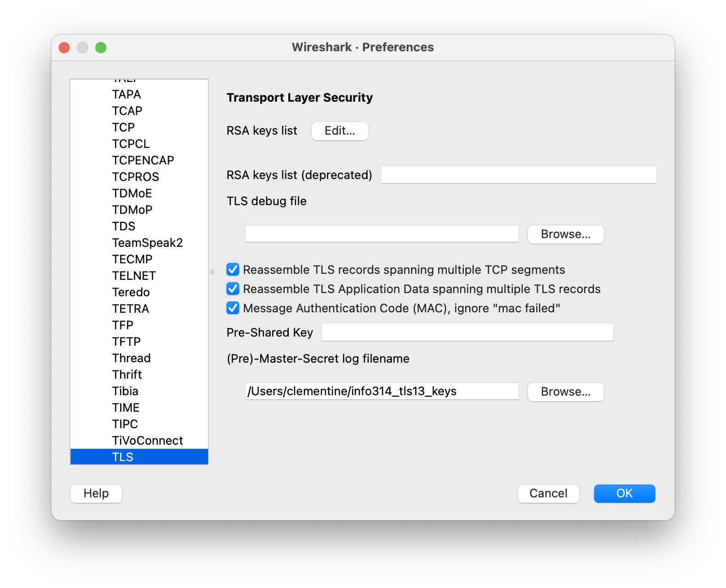
Task: Open TeamSpeak2 protocol preferences
Action: (x=139, y=243)
